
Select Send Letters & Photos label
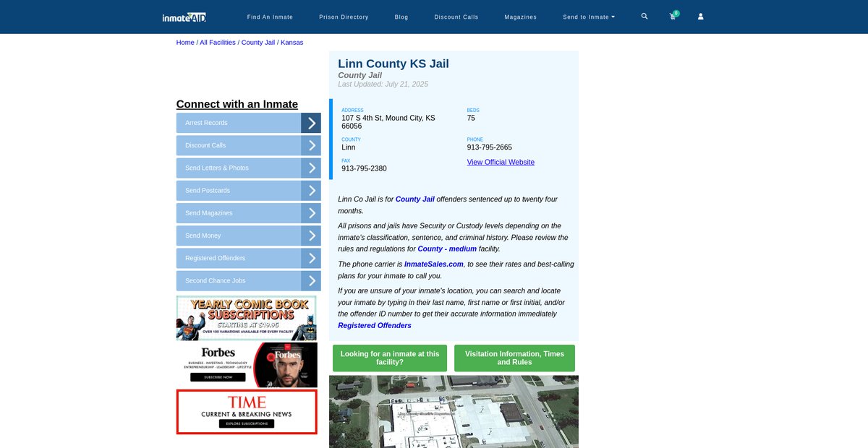(x=217, y=168)
